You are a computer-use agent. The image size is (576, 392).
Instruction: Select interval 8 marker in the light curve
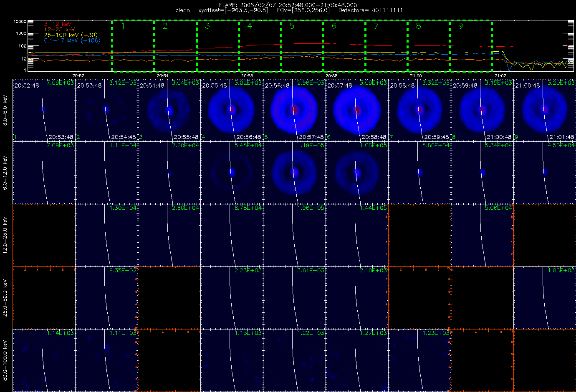pyautogui.click(x=418, y=26)
